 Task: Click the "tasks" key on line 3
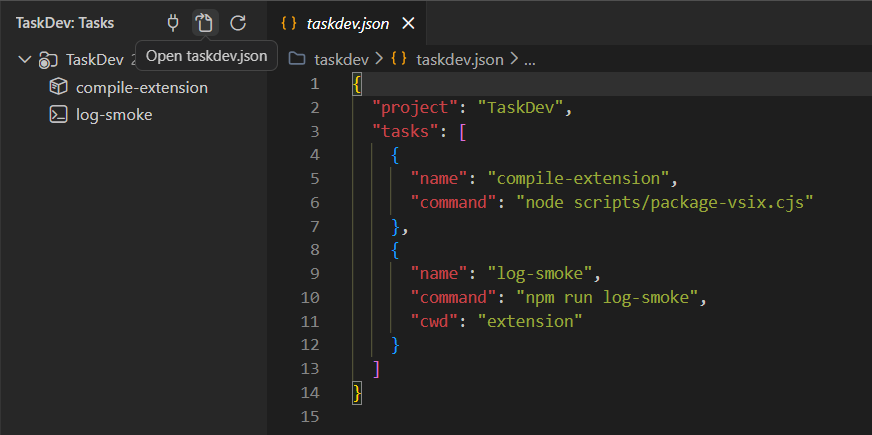tap(405, 131)
